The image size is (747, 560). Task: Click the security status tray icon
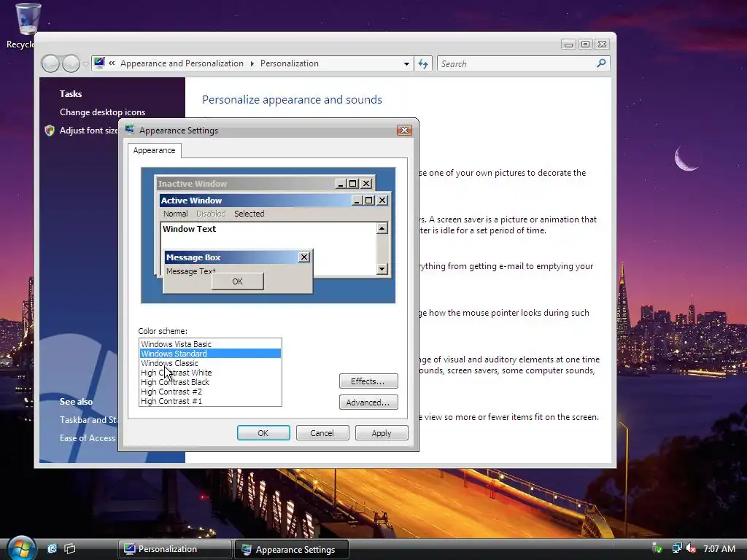pyautogui.click(x=657, y=548)
